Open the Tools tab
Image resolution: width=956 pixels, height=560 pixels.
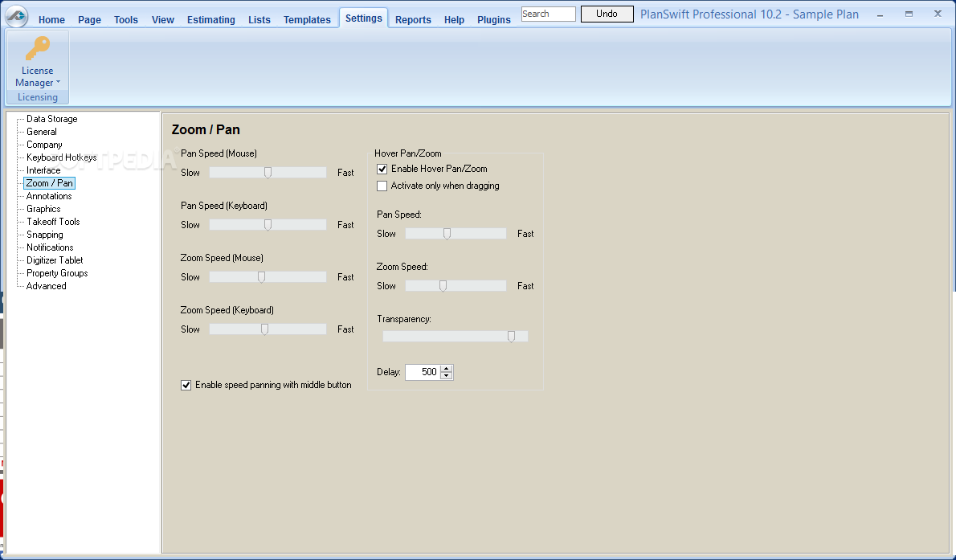[x=126, y=19]
